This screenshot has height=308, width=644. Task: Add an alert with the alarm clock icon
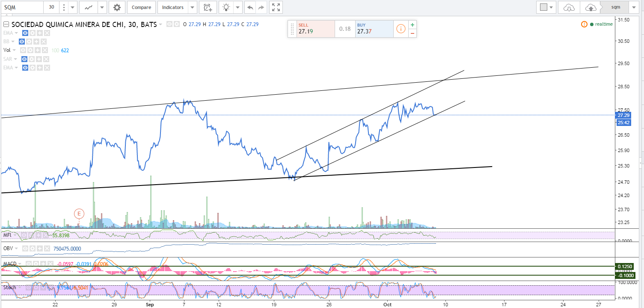pos(208,7)
